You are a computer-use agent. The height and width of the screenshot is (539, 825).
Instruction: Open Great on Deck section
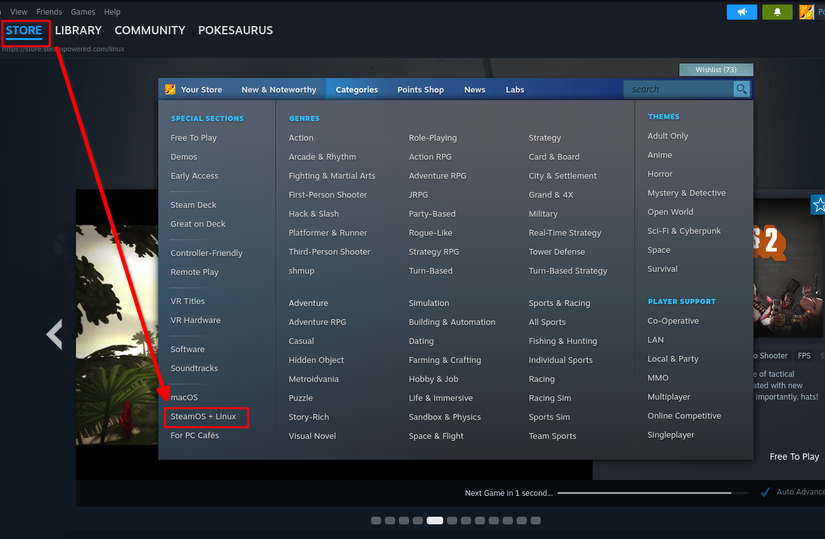198,224
